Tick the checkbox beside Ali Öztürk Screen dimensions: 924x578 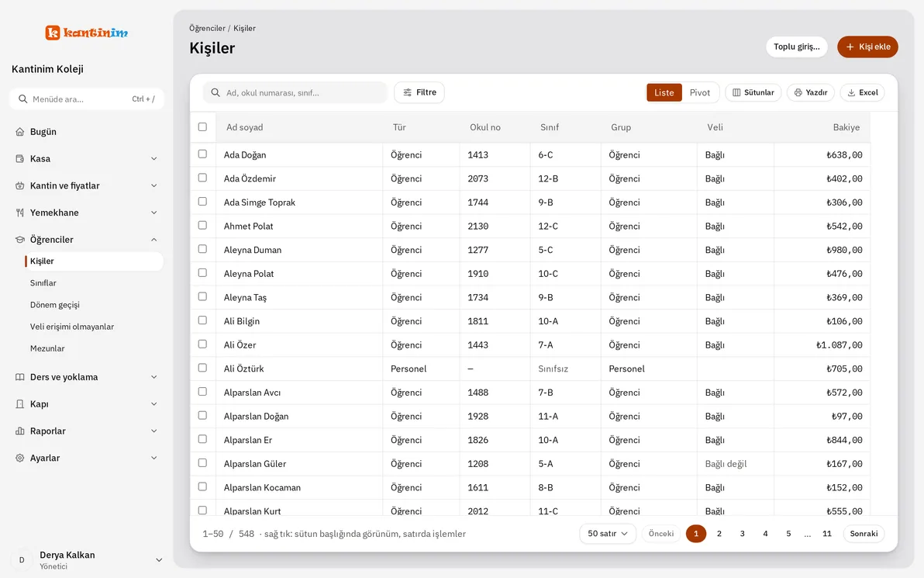point(203,368)
